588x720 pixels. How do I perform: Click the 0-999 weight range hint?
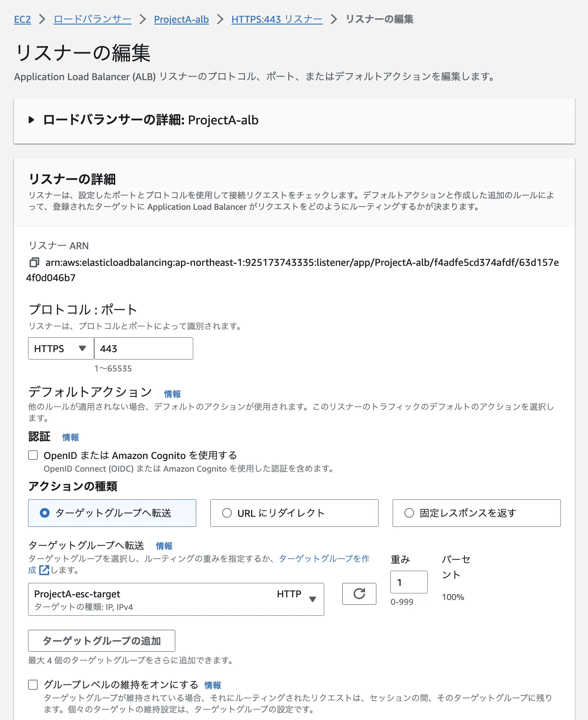tap(402, 602)
